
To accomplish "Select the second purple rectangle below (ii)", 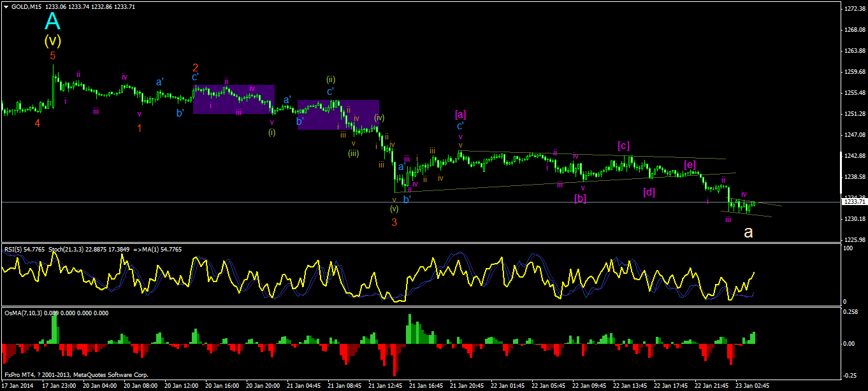I will coord(338,115).
